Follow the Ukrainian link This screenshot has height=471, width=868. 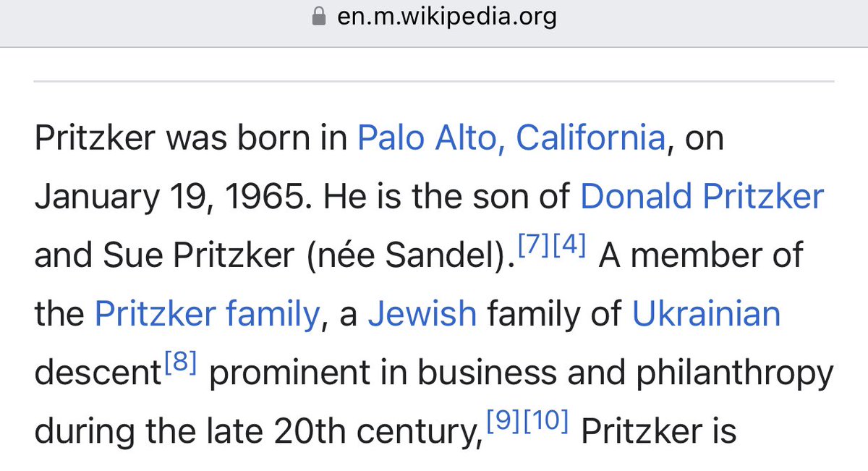tap(706, 315)
